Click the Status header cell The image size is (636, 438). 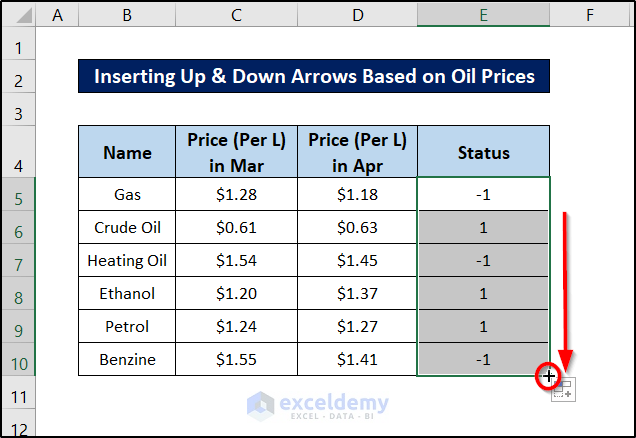[483, 153]
